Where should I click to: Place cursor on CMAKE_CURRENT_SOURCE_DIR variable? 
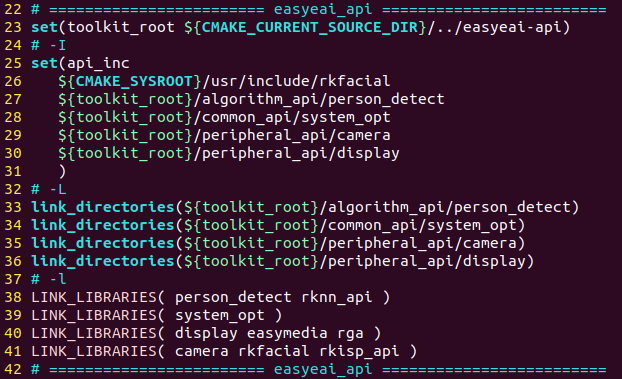coord(309,27)
